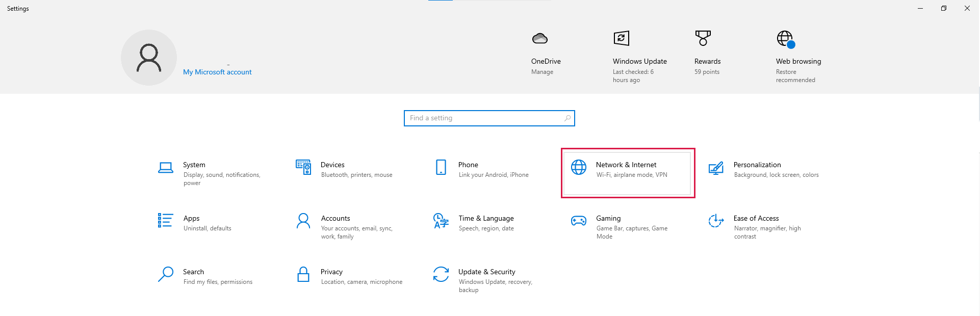Screen dimensions: 980x316
Task: Click 'Uninstall, defaults' description
Action: click(208, 228)
